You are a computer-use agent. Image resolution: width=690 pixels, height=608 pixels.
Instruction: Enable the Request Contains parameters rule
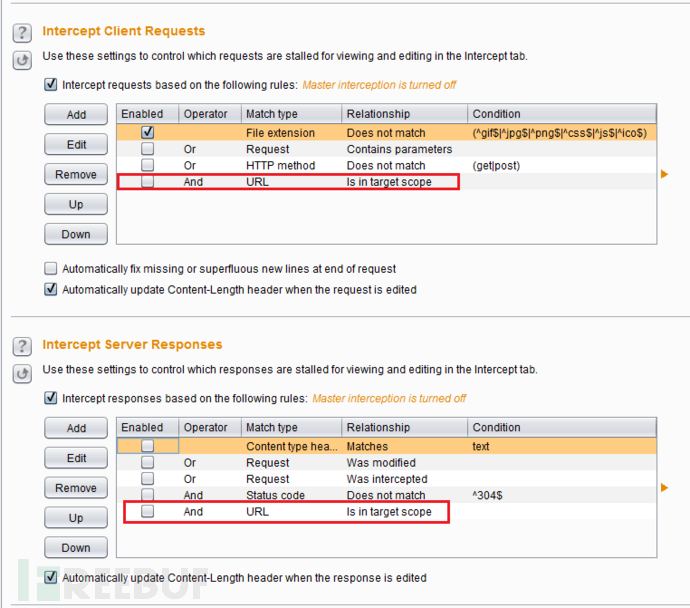147,149
